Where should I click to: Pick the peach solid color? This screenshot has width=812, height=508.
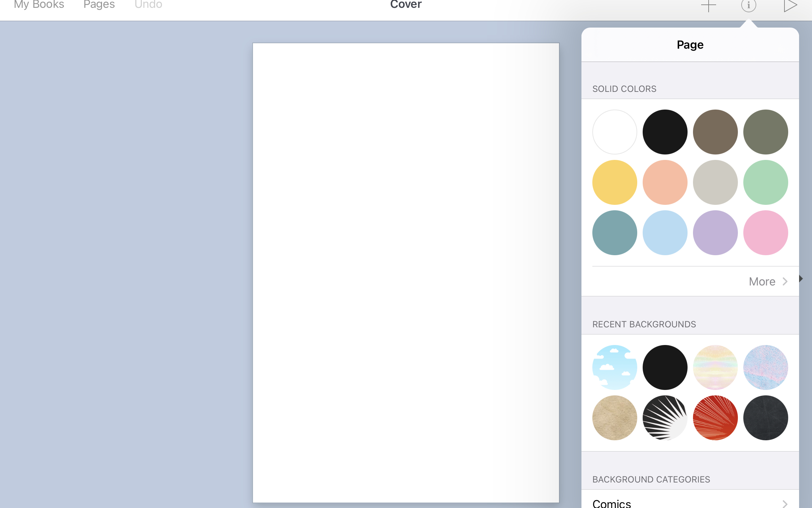point(665,182)
